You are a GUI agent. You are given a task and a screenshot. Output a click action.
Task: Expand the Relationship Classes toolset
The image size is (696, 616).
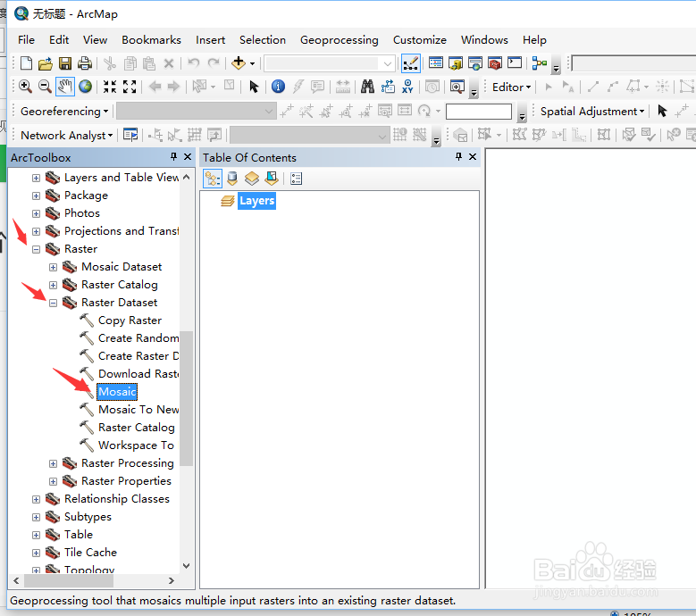point(36,499)
